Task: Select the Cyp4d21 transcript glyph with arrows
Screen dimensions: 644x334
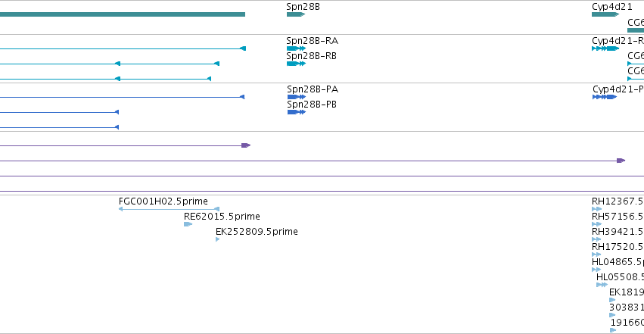Action: 605,48
